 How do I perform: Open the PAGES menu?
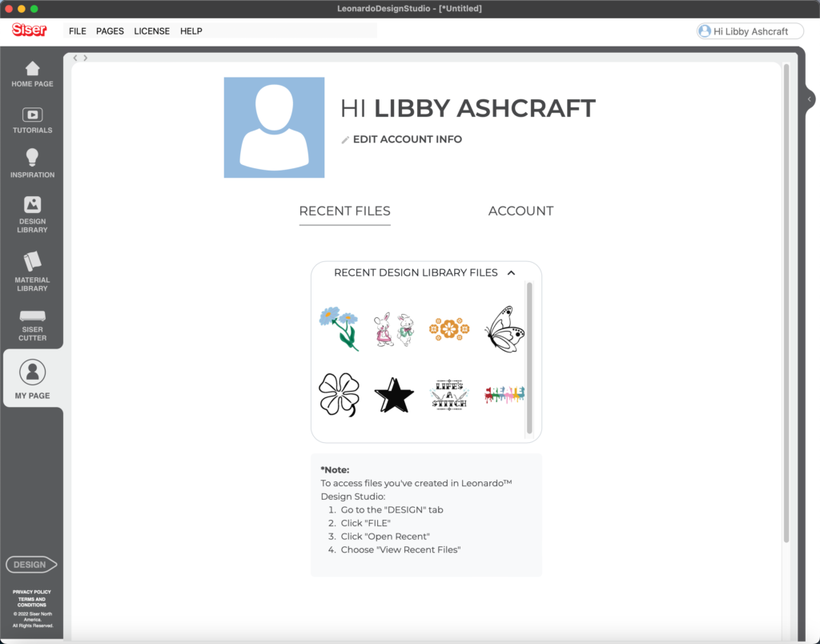click(110, 31)
